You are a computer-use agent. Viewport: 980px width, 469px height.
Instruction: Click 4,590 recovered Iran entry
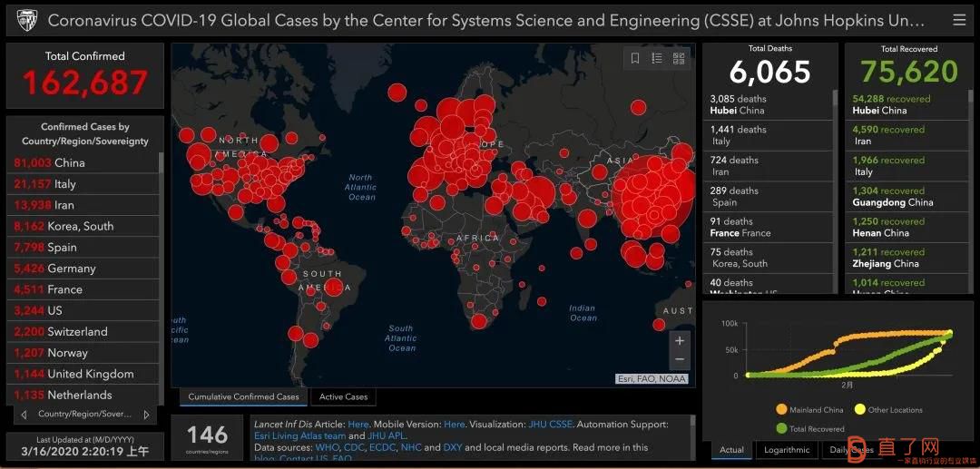907,135
